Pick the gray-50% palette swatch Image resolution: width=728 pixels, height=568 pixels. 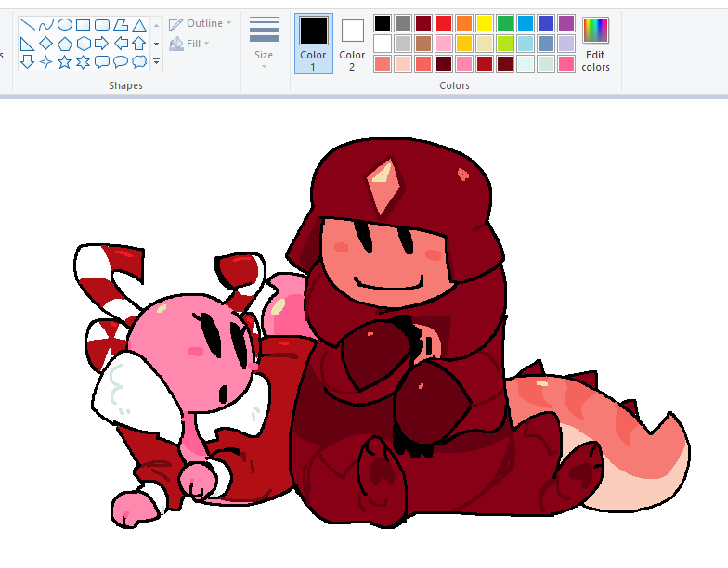coord(403,23)
